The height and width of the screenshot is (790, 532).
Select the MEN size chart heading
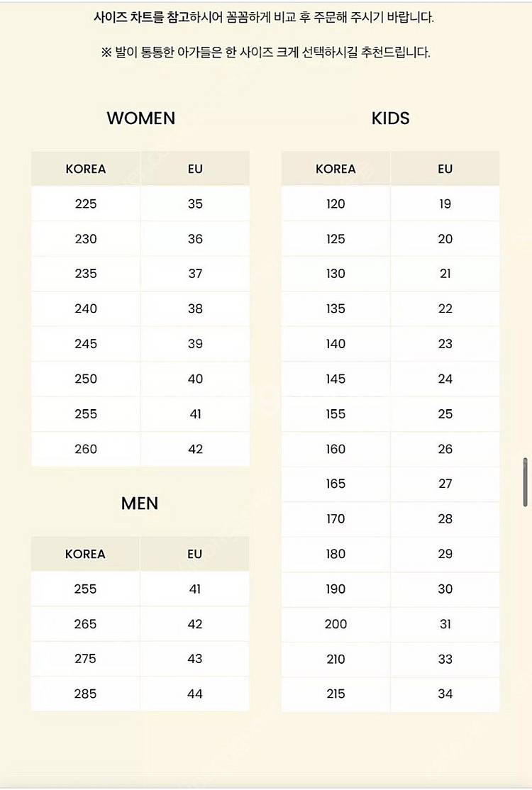140,504
